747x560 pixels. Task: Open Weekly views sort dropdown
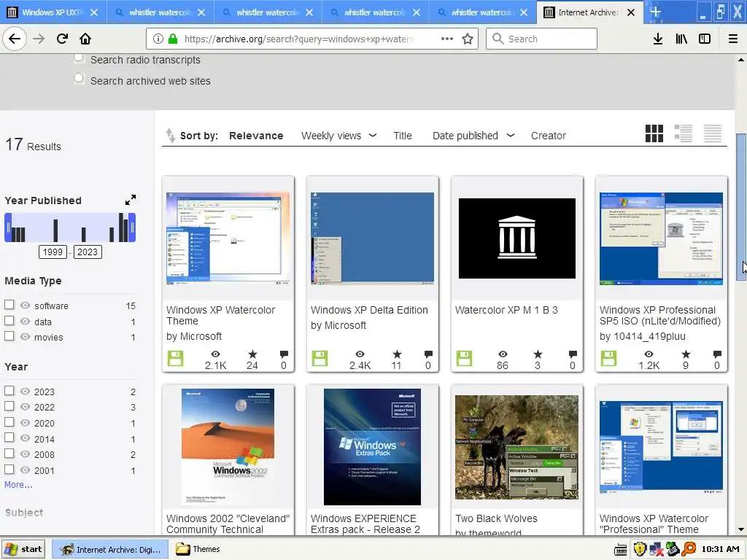pos(338,136)
